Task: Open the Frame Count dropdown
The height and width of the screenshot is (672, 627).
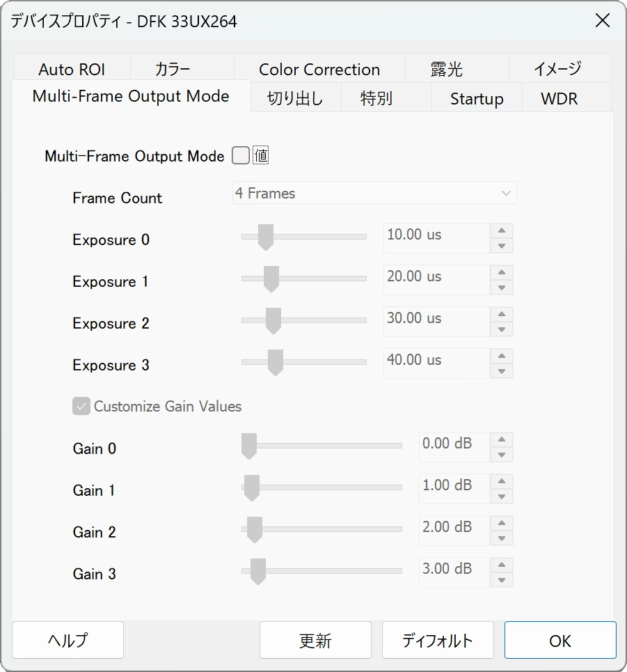Action: [x=374, y=194]
